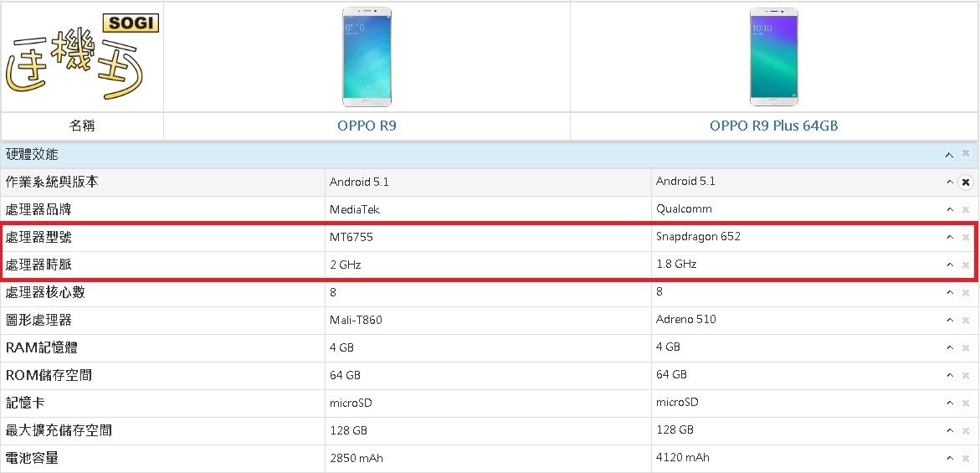Click the RAM記憶體 label
980x473 pixels.
coord(42,347)
